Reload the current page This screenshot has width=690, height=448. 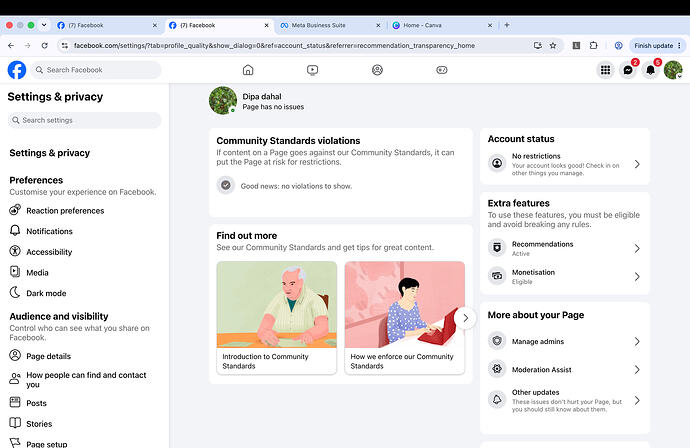(x=44, y=45)
